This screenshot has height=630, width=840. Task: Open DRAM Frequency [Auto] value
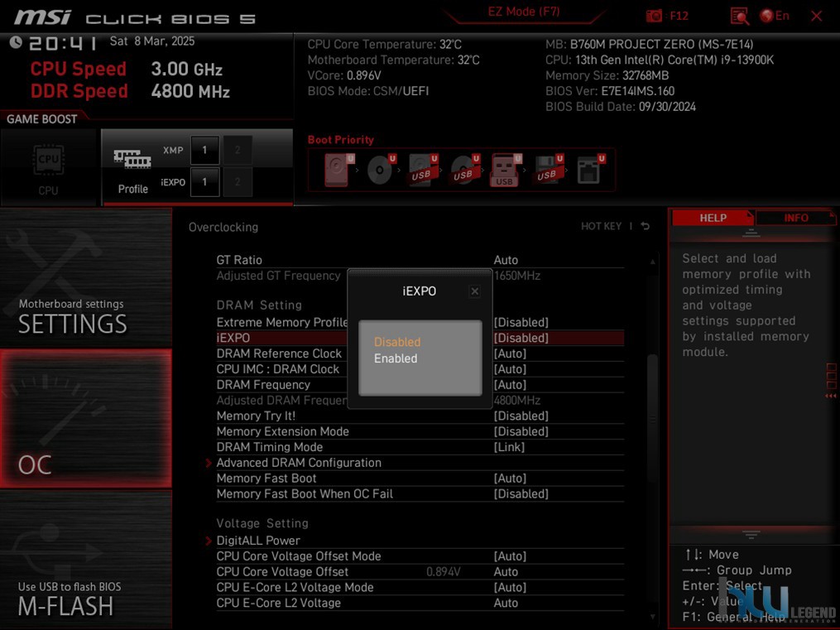(x=510, y=385)
